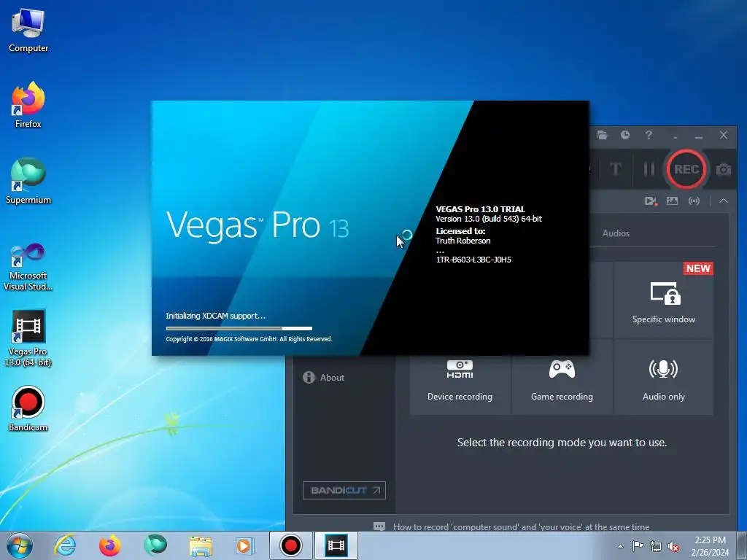Click the Firefox desktop shortcut
The width and height of the screenshot is (747, 560).
pos(28,105)
